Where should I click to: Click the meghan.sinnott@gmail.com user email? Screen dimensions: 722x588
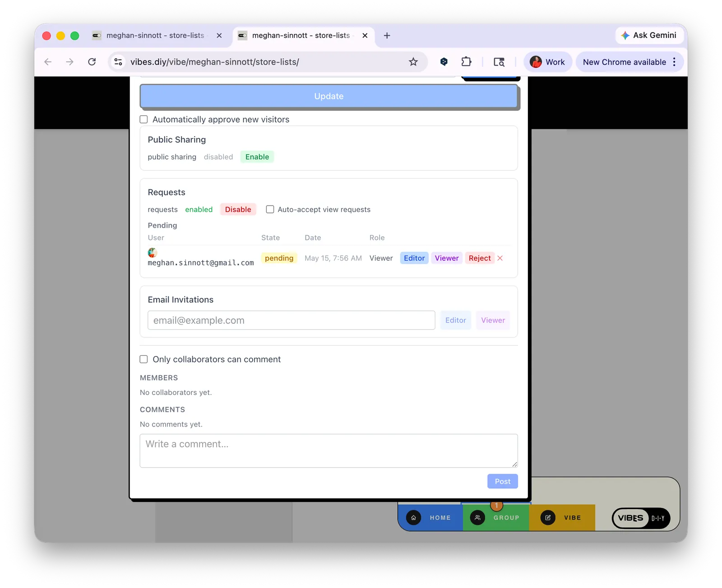(x=201, y=263)
